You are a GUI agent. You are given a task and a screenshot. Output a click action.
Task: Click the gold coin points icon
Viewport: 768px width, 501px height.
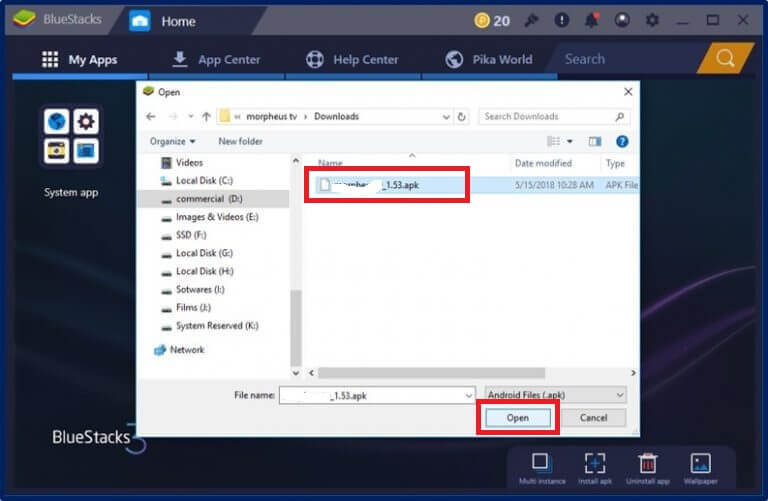point(480,20)
